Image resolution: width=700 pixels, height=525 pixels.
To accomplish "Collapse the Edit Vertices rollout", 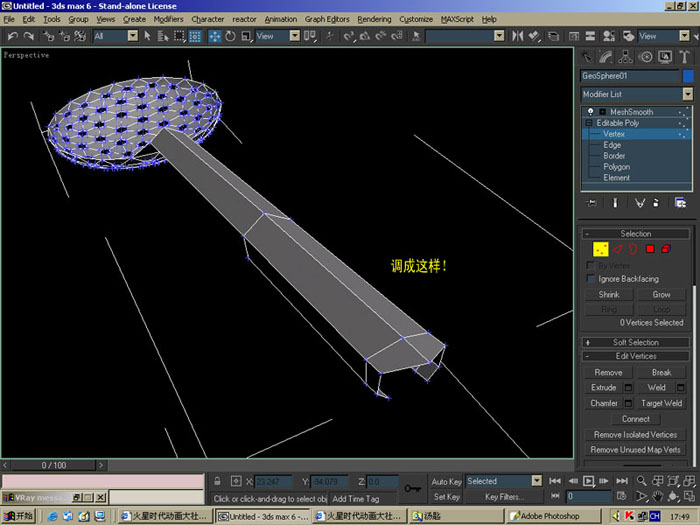I will coord(636,356).
